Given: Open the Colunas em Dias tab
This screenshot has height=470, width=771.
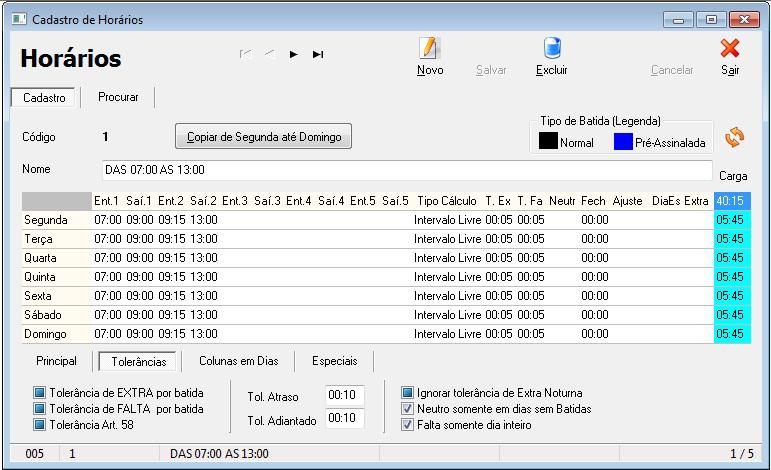Looking at the screenshot, I should coord(238,360).
